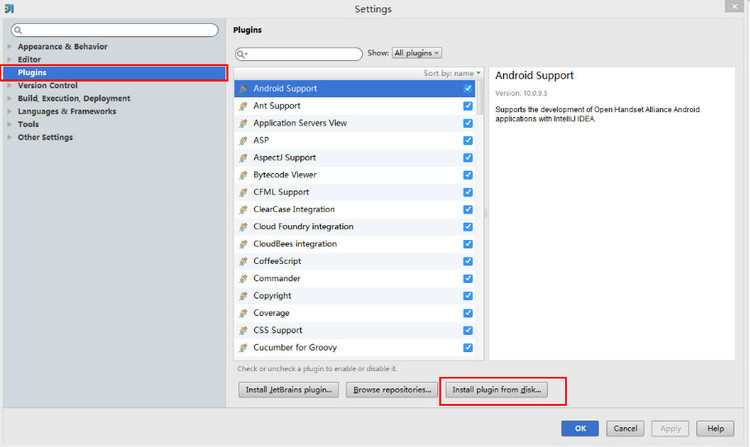This screenshot has width=750, height=447.
Task: Click the ClearCase Integration plugin icon
Action: tap(243, 209)
